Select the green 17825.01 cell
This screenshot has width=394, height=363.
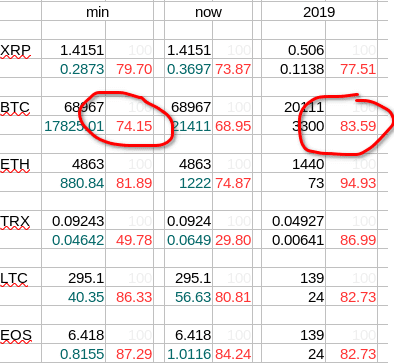click(74, 126)
